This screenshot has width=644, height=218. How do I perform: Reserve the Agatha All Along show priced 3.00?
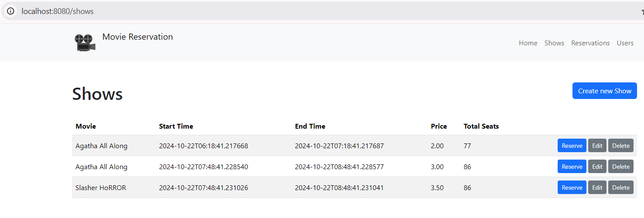coord(572,167)
